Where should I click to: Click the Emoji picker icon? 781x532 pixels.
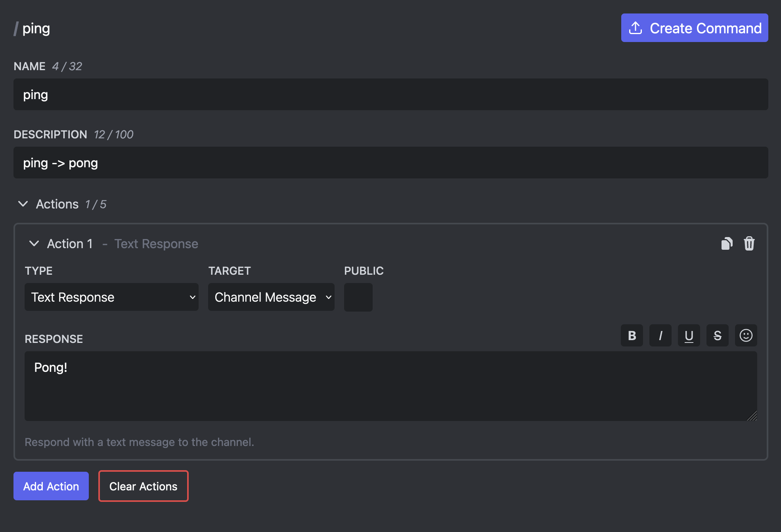tap(746, 335)
